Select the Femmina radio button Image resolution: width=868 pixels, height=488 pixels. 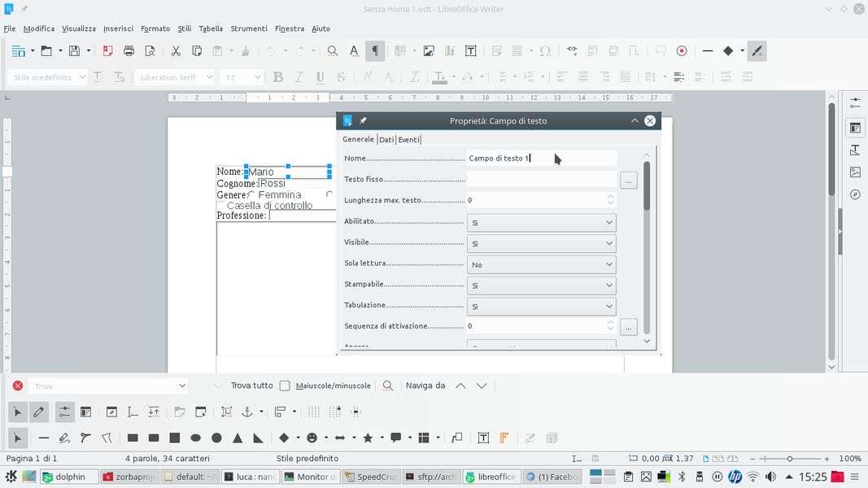click(251, 195)
